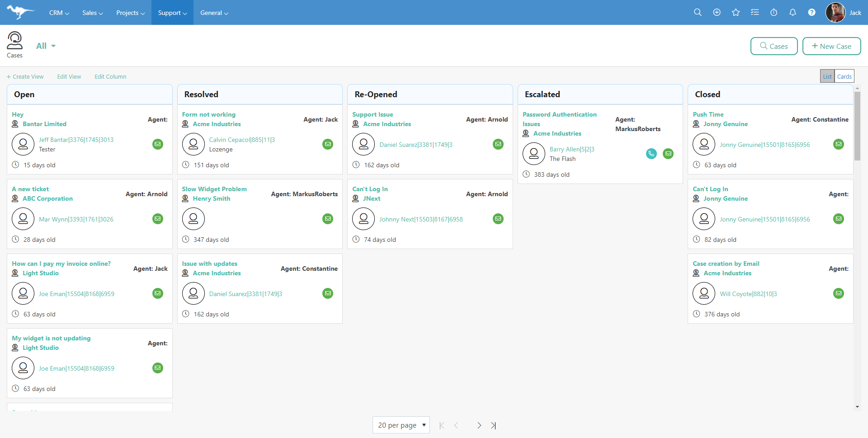Click phone icon on Password Authentication card

pos(651,154)
